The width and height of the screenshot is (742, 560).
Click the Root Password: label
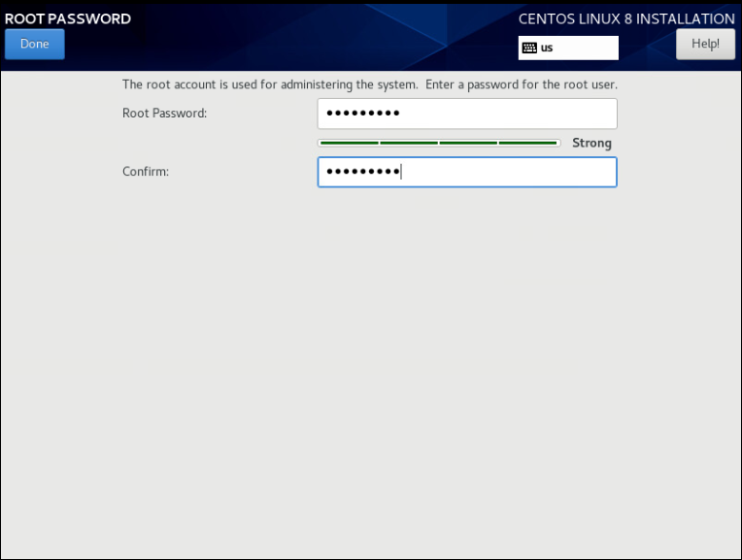click(x=165, y=114)
